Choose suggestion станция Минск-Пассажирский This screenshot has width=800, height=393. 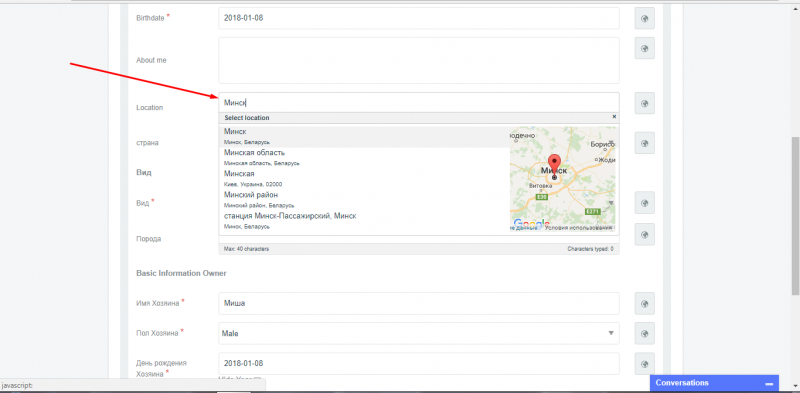point(364,220)
